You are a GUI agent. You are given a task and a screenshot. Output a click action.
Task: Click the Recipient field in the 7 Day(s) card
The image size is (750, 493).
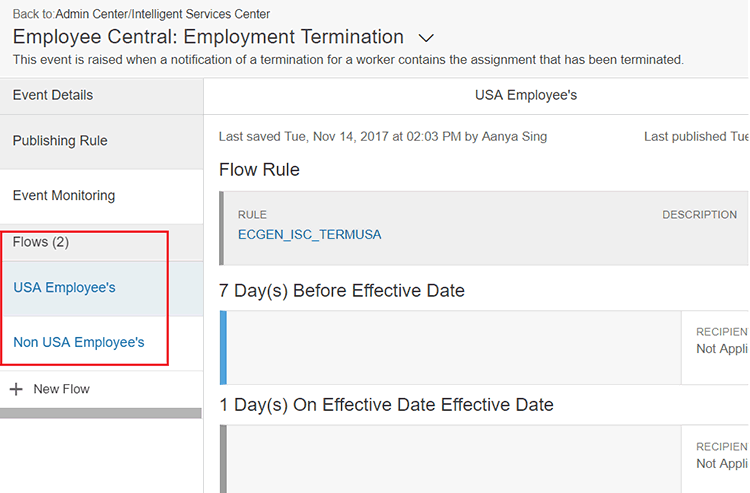coord(722,340)
